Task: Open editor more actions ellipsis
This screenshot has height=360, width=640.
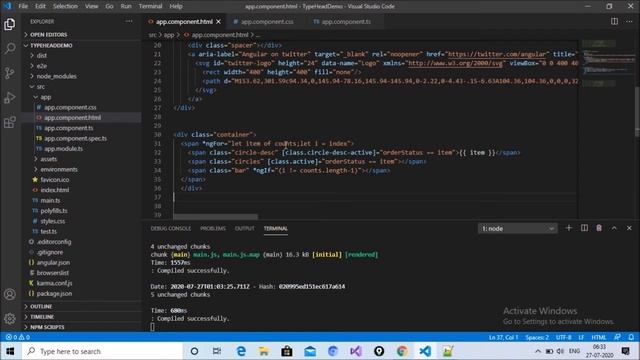Action: pyautogui.click(x=629, y=22)
